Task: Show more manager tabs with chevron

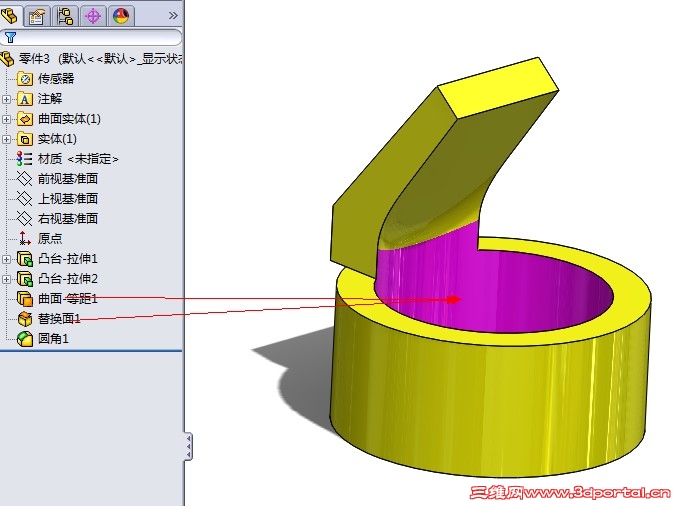Action: [173, 16]
